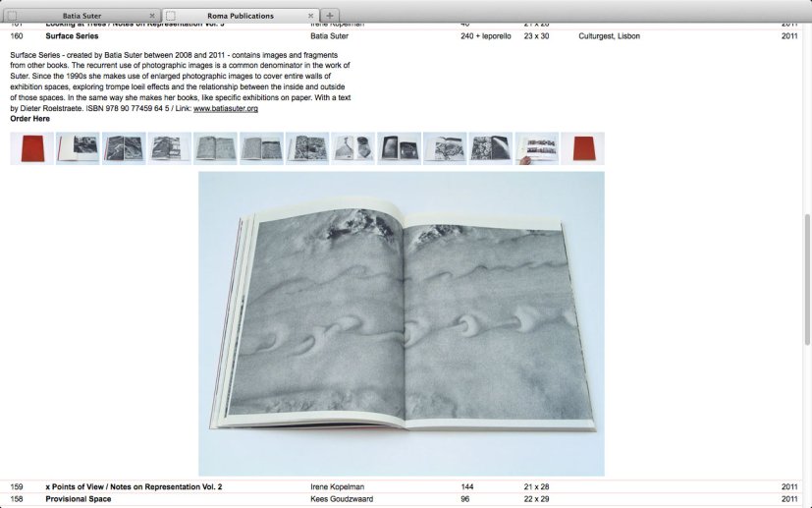
Task: Click '240 + leporello' page count
Action: 486,36
